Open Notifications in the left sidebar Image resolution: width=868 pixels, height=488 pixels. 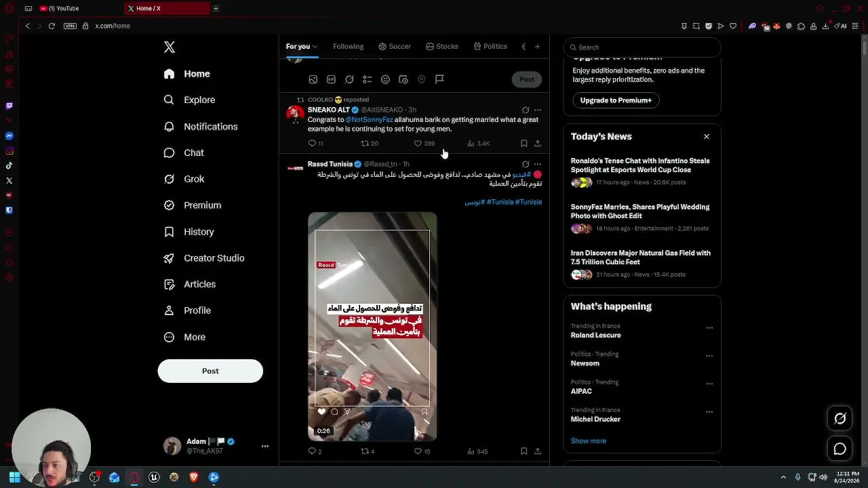pos(201,127)
